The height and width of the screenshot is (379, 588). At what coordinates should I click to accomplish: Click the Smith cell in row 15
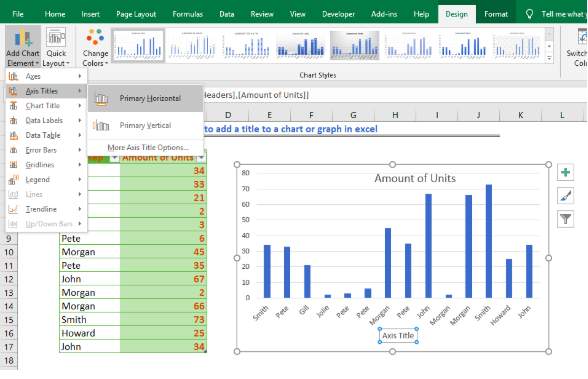90,320
